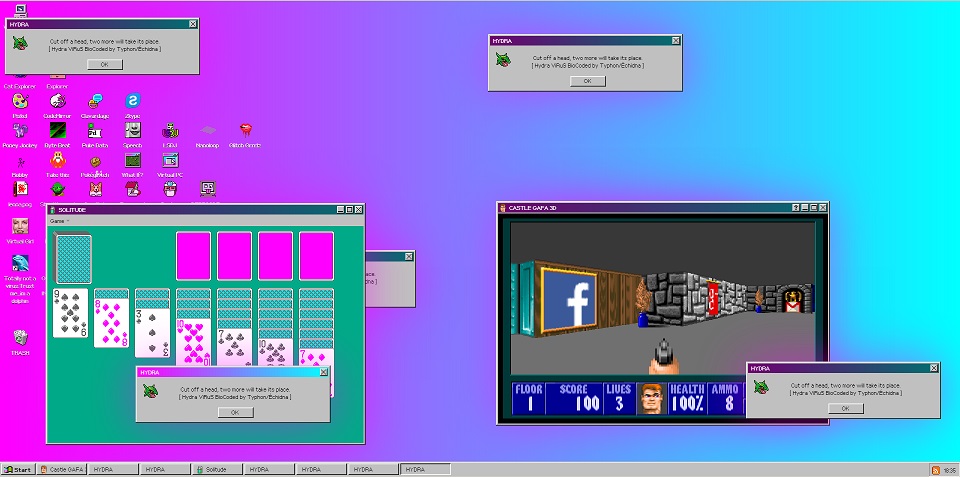
Task: Select the 8 of diamonds card
Action: [111, 323]
